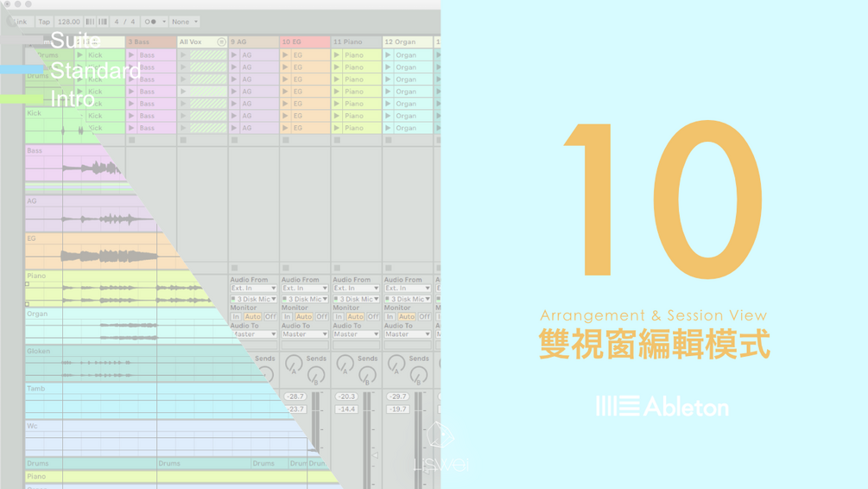Launch the first clip in 9 AG track
This screenshot has height=489, width=868.
click(234, 54)
